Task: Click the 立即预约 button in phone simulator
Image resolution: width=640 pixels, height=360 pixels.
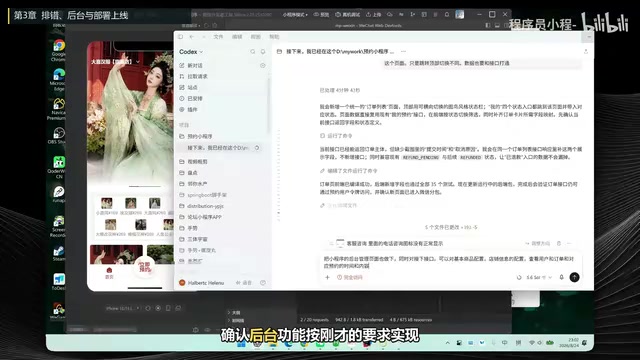Action: point(144,267)
